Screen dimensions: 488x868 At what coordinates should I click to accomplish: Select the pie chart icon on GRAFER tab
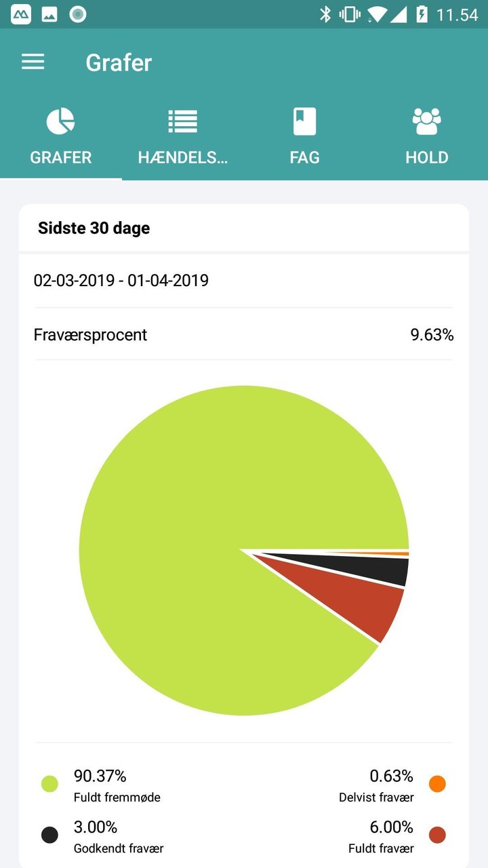[60, 120]
